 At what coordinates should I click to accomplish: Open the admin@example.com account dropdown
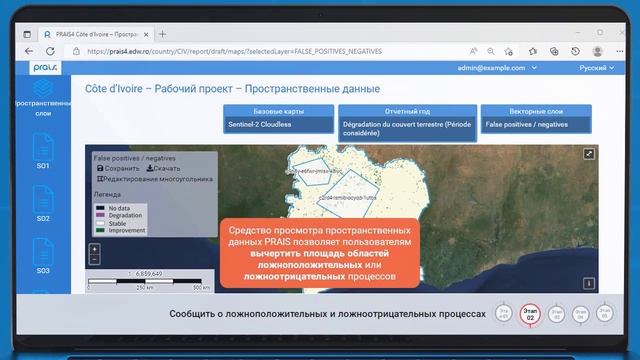(497, 68)
